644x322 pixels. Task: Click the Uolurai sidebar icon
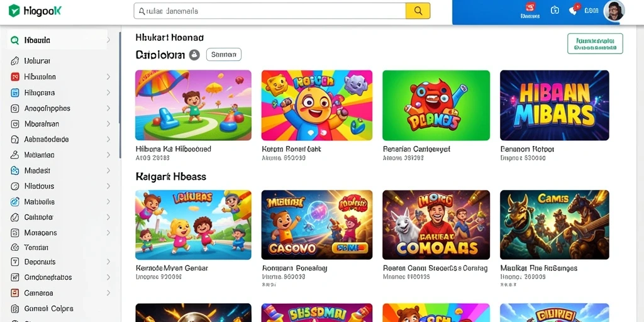click(x=15, y=61)
